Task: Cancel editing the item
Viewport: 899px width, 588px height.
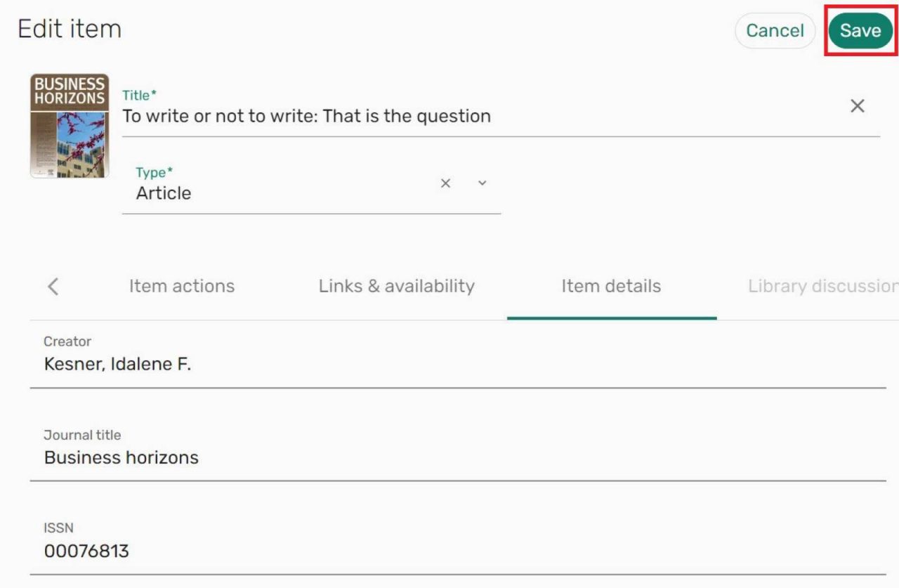Action: (x=775, y=30)
